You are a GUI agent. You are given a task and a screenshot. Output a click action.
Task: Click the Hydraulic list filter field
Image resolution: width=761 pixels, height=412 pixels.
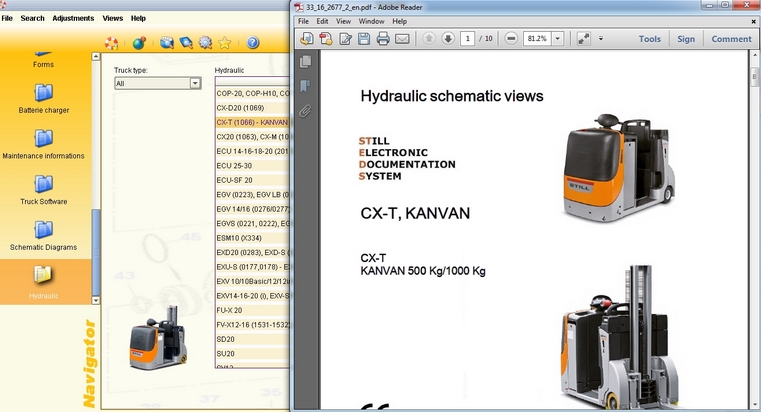(x=252, y=81)
